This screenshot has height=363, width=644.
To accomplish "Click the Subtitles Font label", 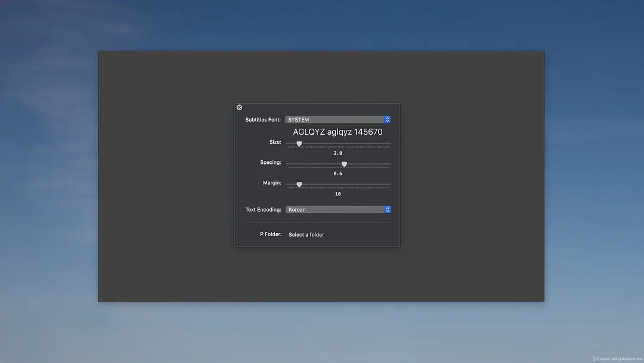I will pyautogui.click(x=263, y=119).
